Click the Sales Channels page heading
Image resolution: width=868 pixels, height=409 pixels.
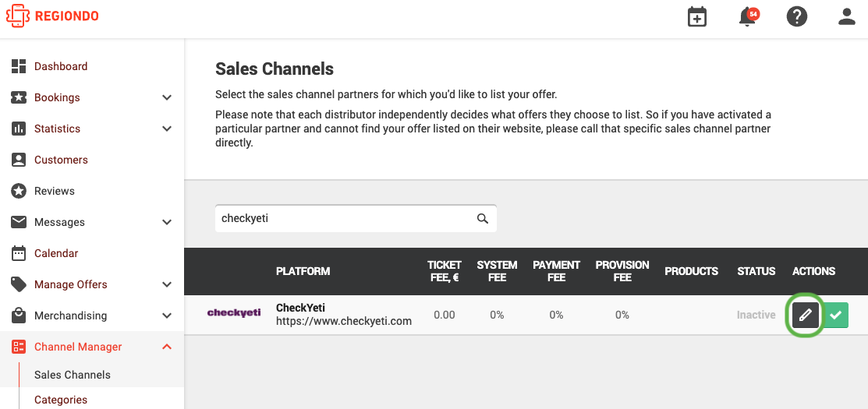tap(275, 69)
